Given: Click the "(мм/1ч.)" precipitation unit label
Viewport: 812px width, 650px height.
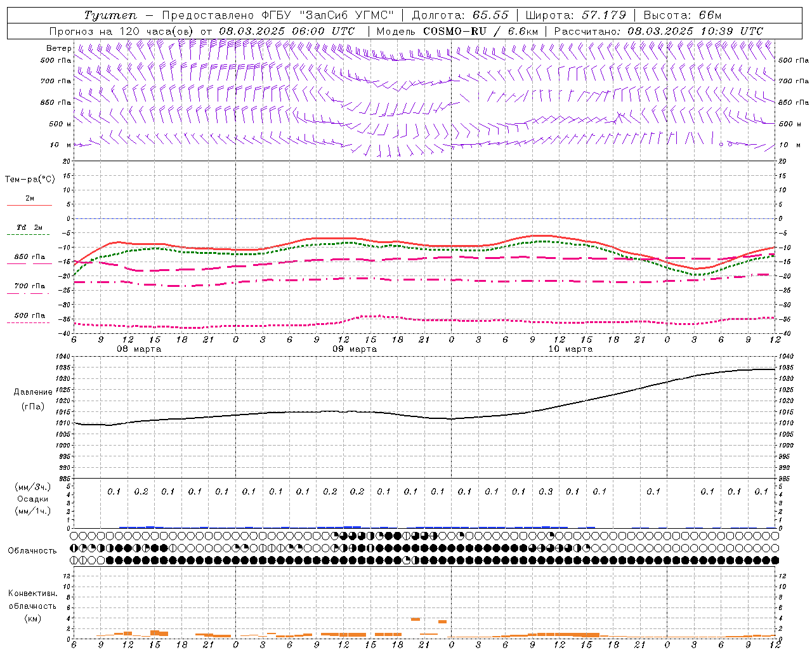Looking at the screenshot, I should point(33,511).
